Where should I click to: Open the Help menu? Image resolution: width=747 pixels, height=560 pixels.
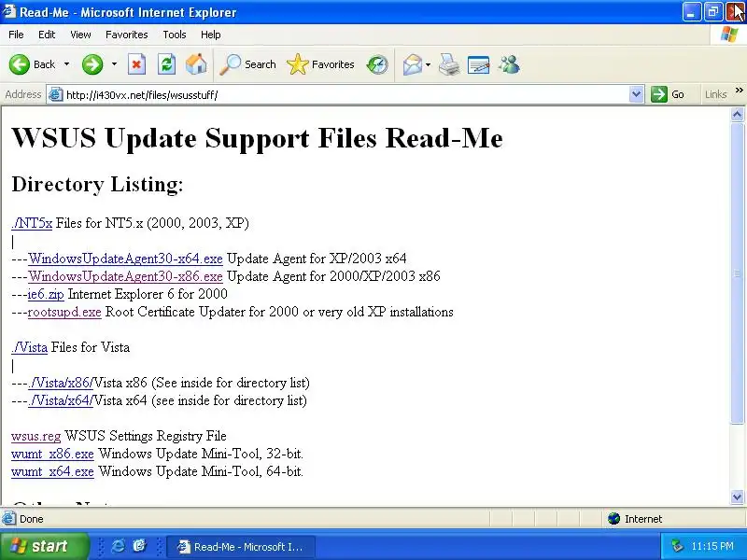211,35
